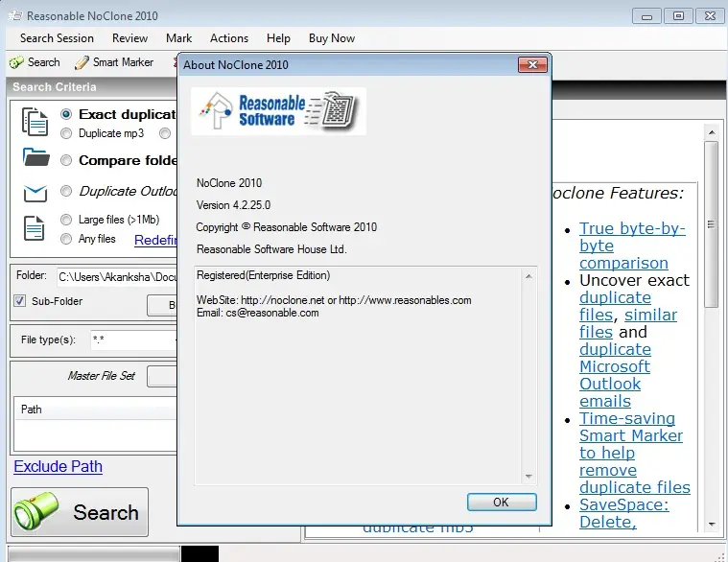Image resolution: width=728 pixels, height=562 pixels.
Task: Click the Exclude Path link
Action: coord(59,466)
